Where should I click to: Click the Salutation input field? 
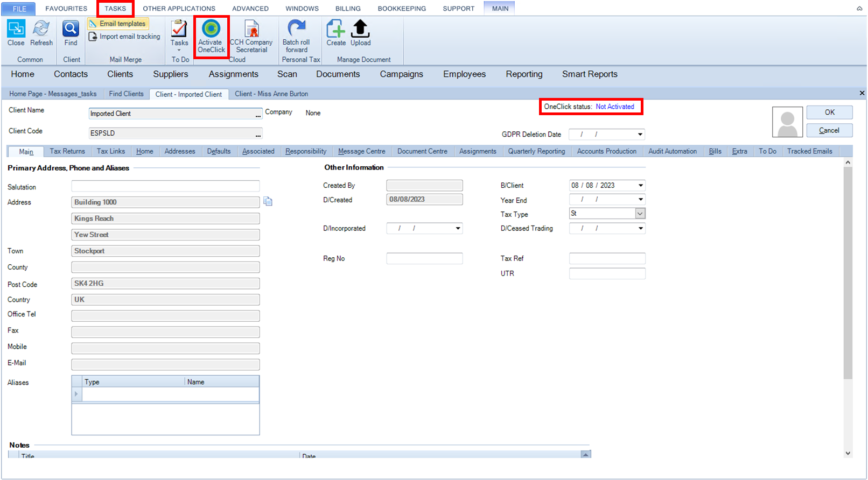point(165,186)
